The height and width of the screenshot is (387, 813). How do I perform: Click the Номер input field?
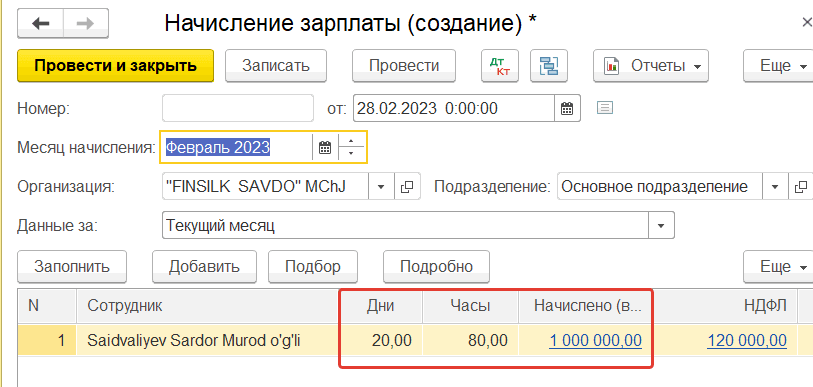(x=238, y=108)
